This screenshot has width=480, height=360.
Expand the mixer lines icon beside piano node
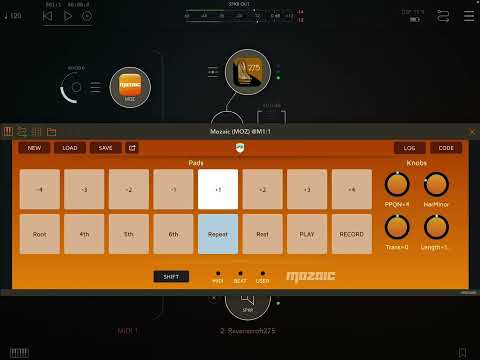tap(213, 72)
